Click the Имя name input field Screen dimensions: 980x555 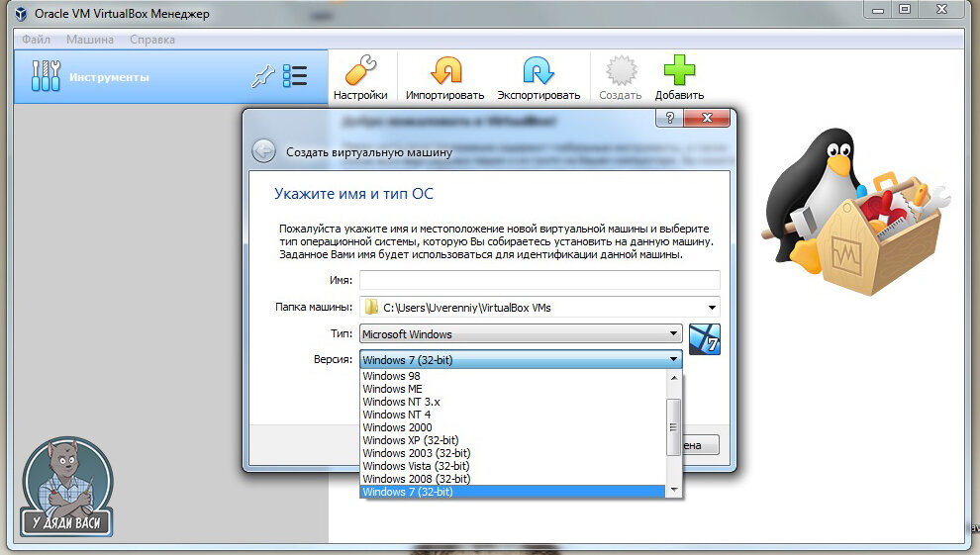[540, 280]
